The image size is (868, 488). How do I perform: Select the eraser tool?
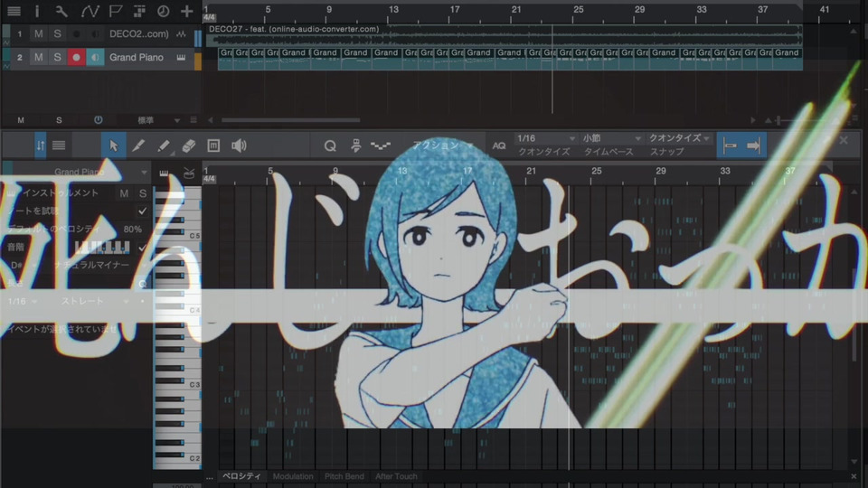[189, 145]
